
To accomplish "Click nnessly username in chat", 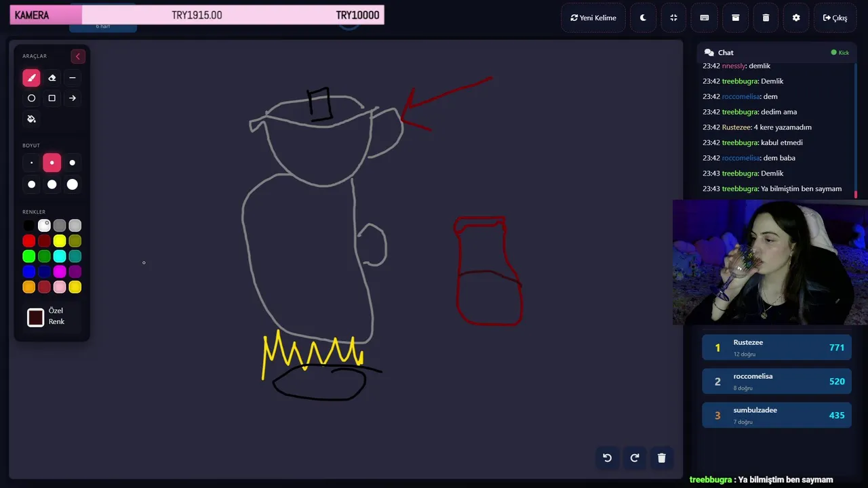I will point(734,66).
